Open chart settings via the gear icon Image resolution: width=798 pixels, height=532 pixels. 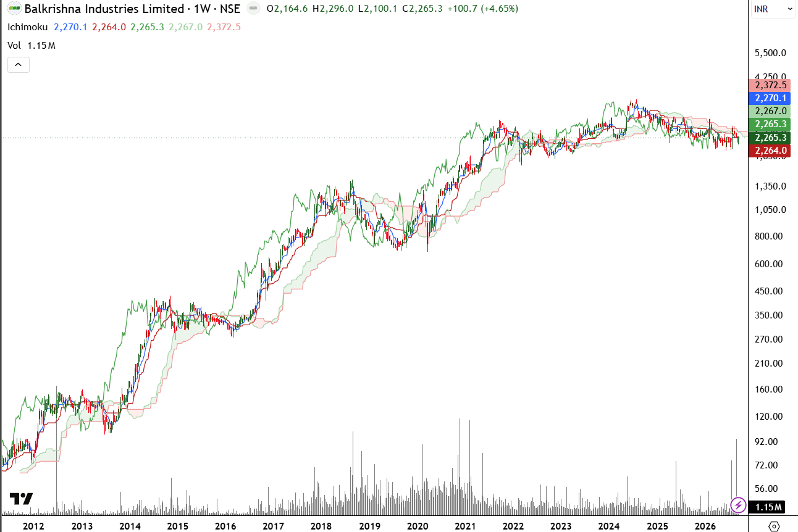[773, 526]
